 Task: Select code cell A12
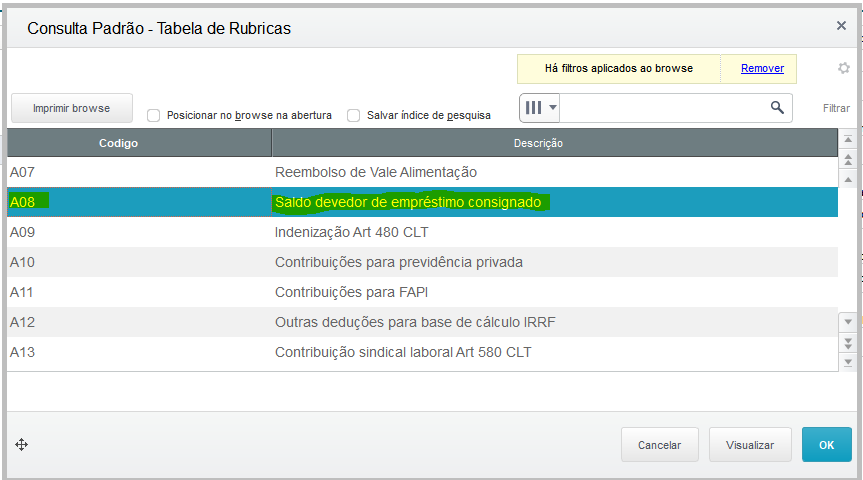click(139, 322)
